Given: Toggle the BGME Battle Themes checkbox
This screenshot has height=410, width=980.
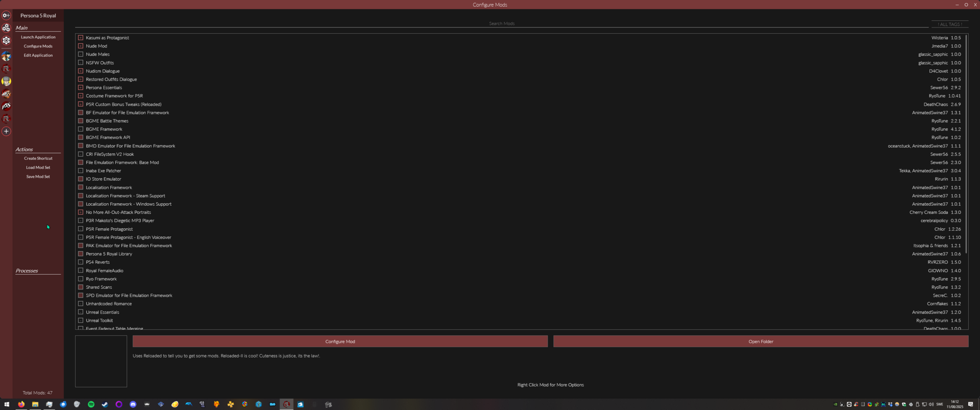Looking at the screenshot, I should pyautogui.click(x=81, y=121).
